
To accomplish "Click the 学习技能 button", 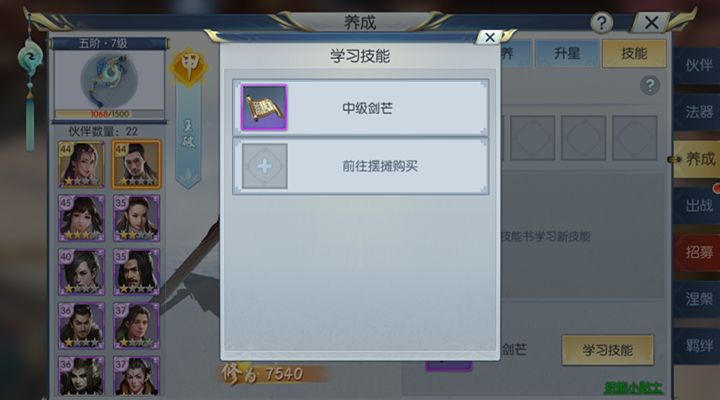I will [x=608, y=350].
